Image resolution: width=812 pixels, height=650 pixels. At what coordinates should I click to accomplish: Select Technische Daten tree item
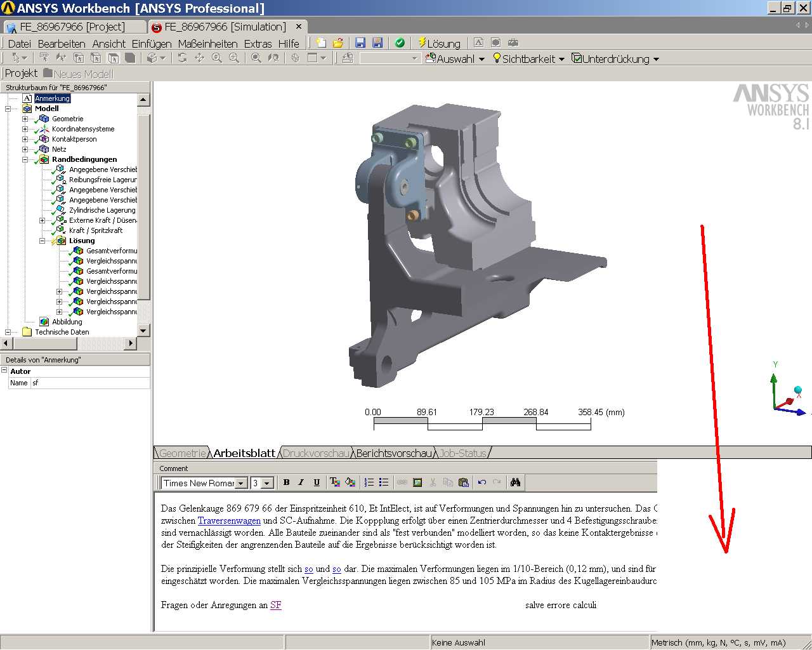point(62,332)
